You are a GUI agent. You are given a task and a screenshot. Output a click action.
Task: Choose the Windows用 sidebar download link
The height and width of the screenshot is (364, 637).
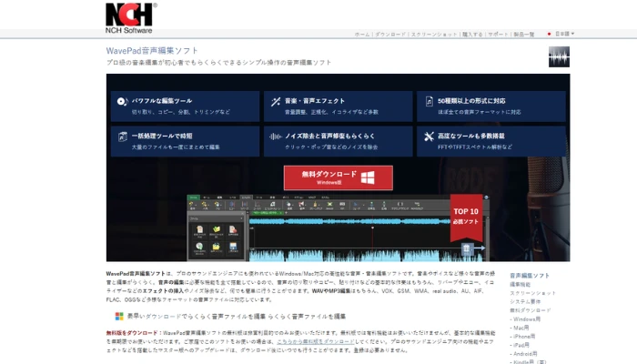(527, 319)
